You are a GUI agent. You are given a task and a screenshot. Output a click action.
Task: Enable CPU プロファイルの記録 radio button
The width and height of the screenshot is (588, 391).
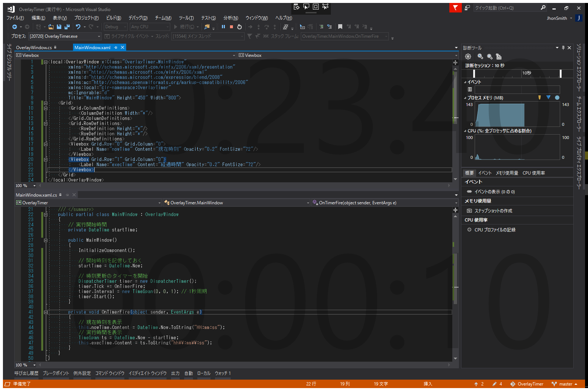(470, 230)
